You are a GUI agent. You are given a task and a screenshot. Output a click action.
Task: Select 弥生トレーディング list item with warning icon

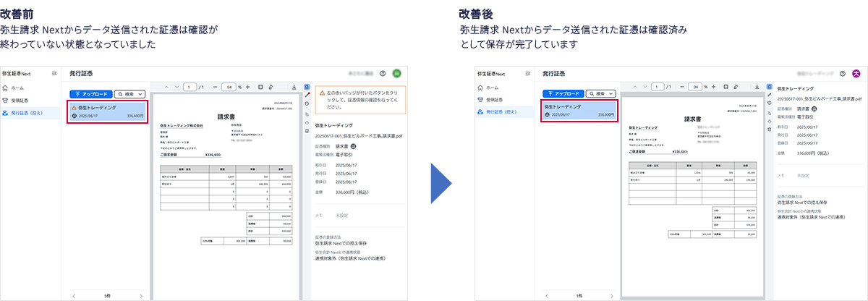pyautogui.click(x=107, y=111)
